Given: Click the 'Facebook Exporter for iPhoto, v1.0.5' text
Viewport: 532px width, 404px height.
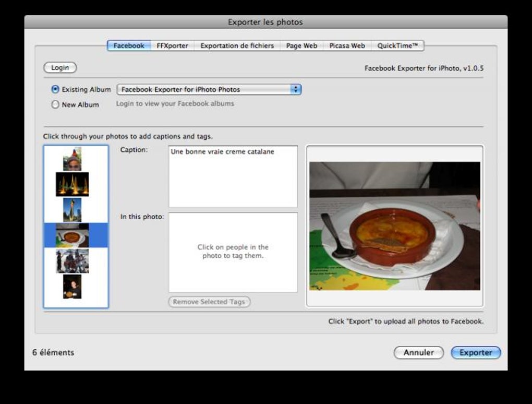Looking at the screenshot, I should point(424,68).
